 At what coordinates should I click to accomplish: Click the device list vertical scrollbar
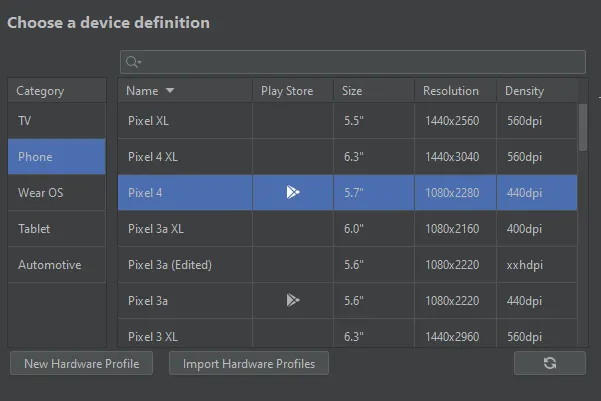(x=583, y=125)
